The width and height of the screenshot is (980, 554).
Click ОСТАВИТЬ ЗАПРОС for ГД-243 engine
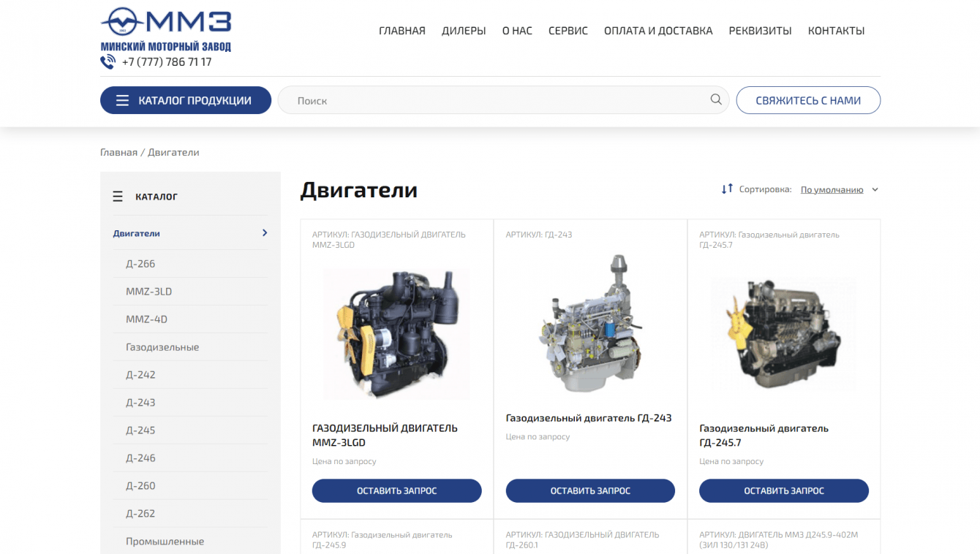pos(590,490)
